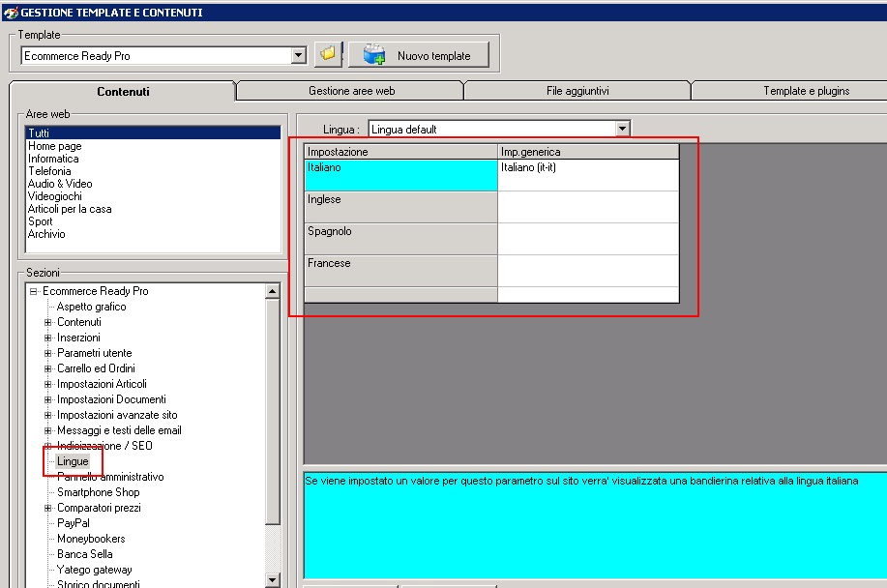Collapse the Ecommerce Ready Pro tree root
Viewport: 887px width, 588px height.
[34, 291]
